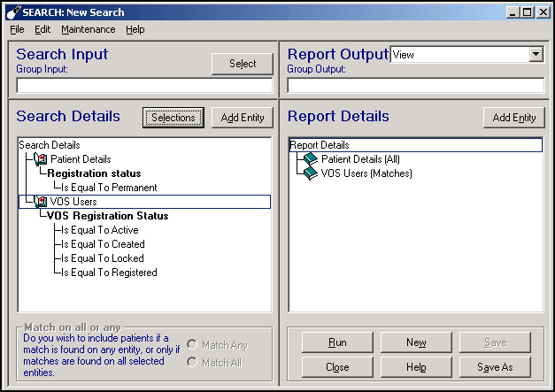This screenshot has height=392, width=555.
Task: Select VOS Registration Status tree node
Action: [107, 216]
